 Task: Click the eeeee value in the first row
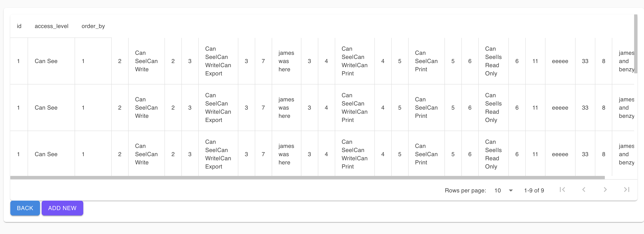click(x=560, y=61)
